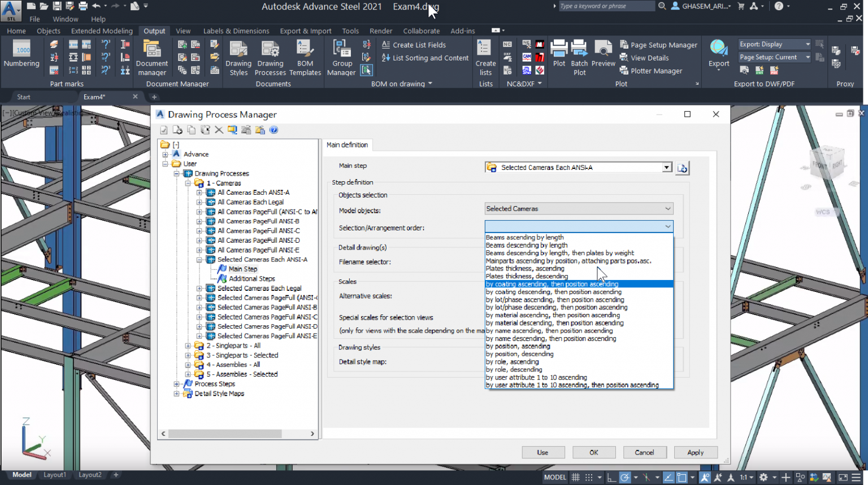Viewport: 868px width, 485px height.
Task: Click the blue help icon in dialog toolbar
Action: tap(274, 130)
